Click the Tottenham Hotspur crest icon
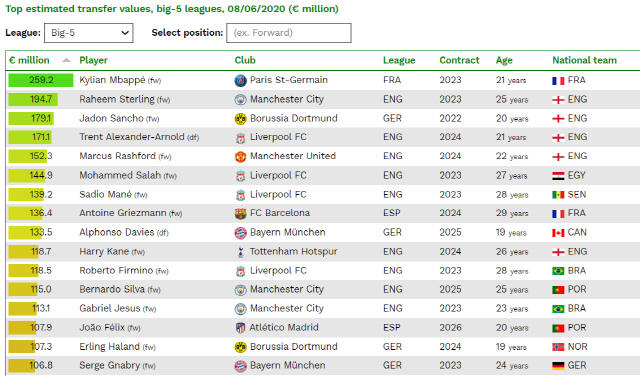 pos(240,252)
